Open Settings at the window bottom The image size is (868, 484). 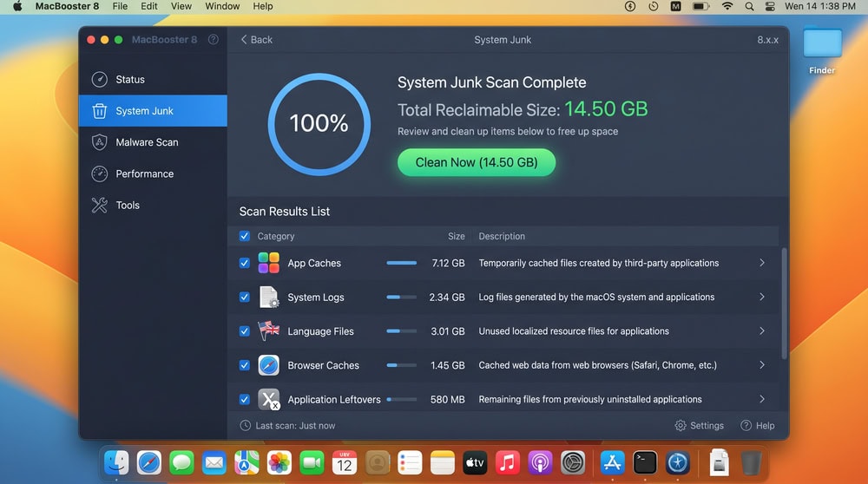pyautogui.click(x=699, y=425)
